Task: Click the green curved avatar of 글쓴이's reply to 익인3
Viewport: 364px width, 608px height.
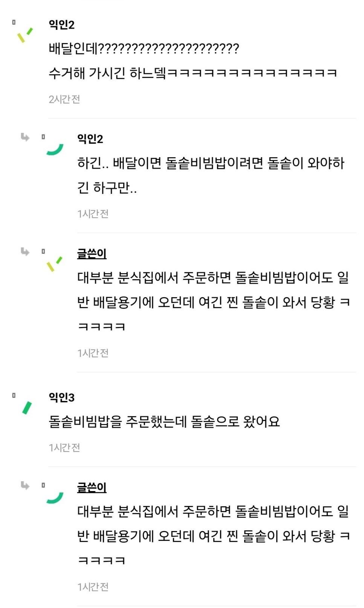Action: click(55, 497)
